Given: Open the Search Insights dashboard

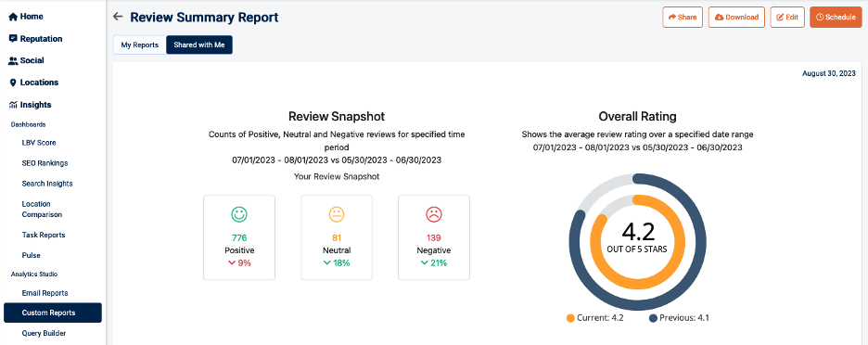Looking at the screenshot, I should (x=47, y=184).
